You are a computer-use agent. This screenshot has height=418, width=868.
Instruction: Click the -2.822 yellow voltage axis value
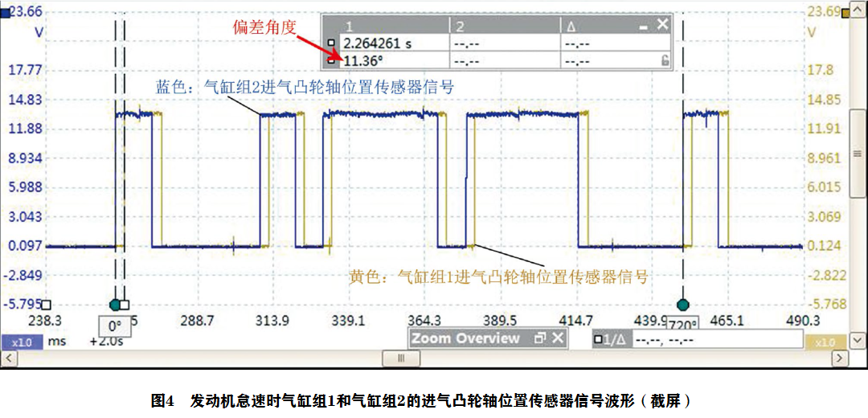coord(826,275)
